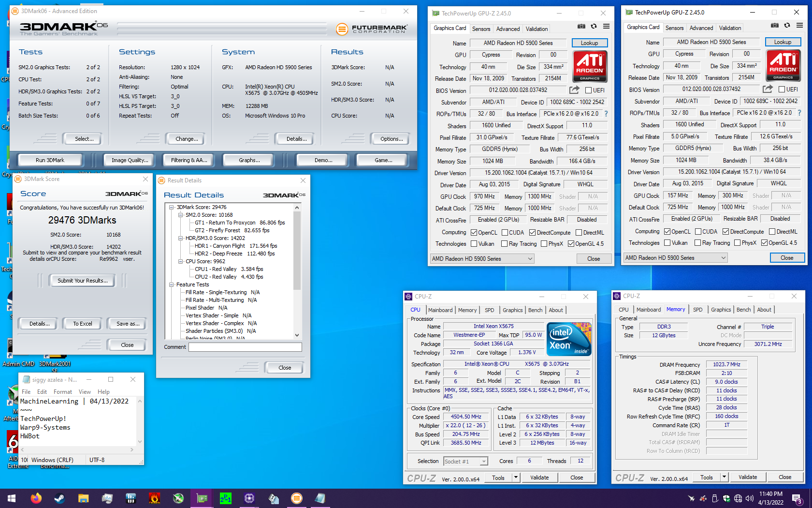This screenshot has width=812, height=508.
Task: Click Image Quality button in 3DMark06
Action: click(130, 160)
